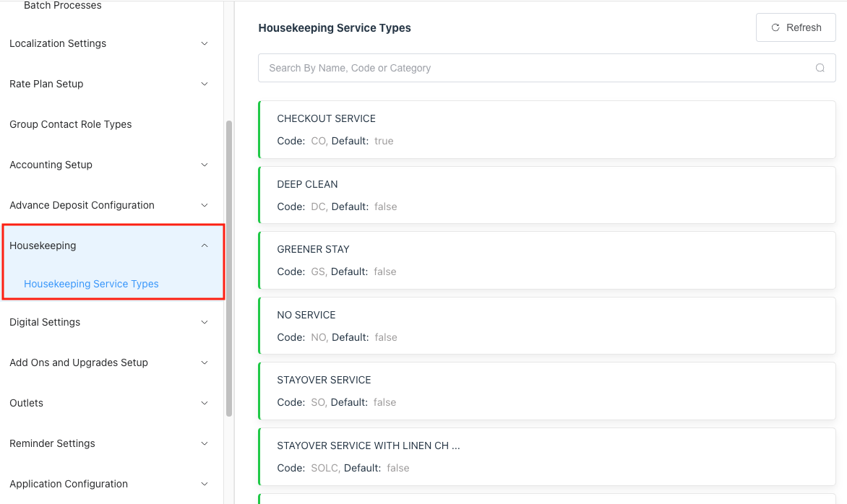Select the DEEP CLEAN service type
The width and height of the screenshot is (847, 504).
(546, 195)
